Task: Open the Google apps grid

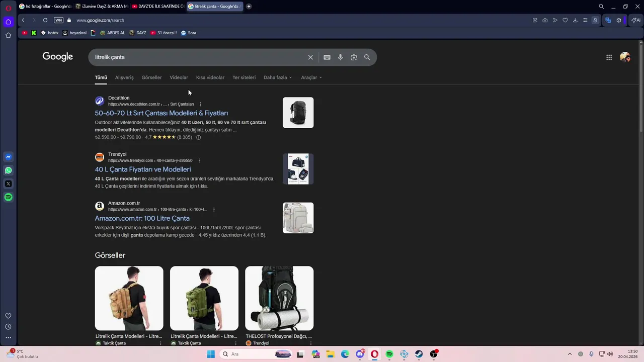Action: click(609, 57)
